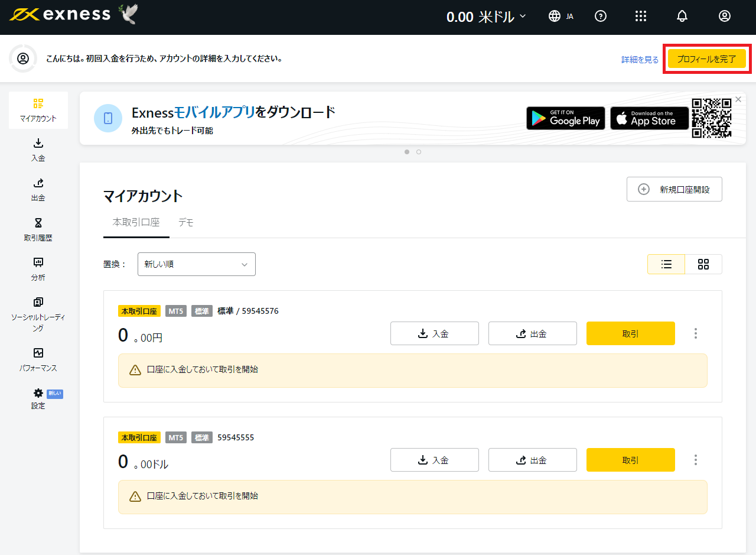Open more options for account 59545576
Image resolution: width=756 pixels, height=555 pixels.
click(696, 333)
